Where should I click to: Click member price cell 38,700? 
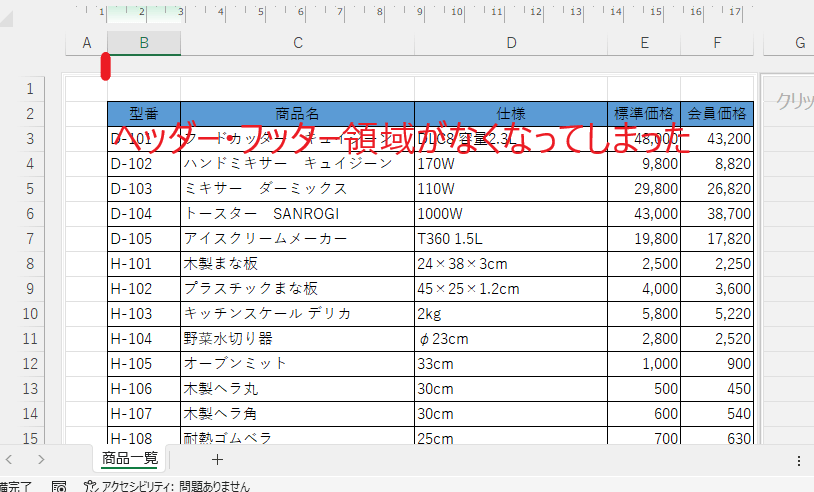coord(717,213)
